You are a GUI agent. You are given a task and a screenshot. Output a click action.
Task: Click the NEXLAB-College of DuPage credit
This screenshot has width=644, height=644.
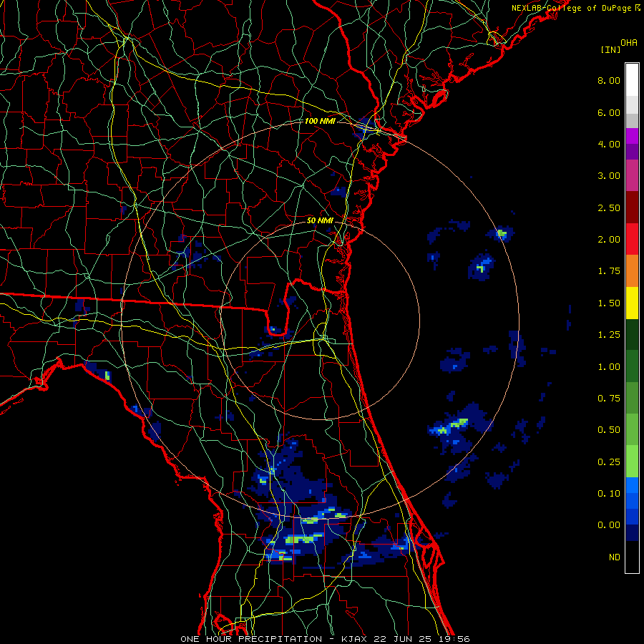[571, 8]
